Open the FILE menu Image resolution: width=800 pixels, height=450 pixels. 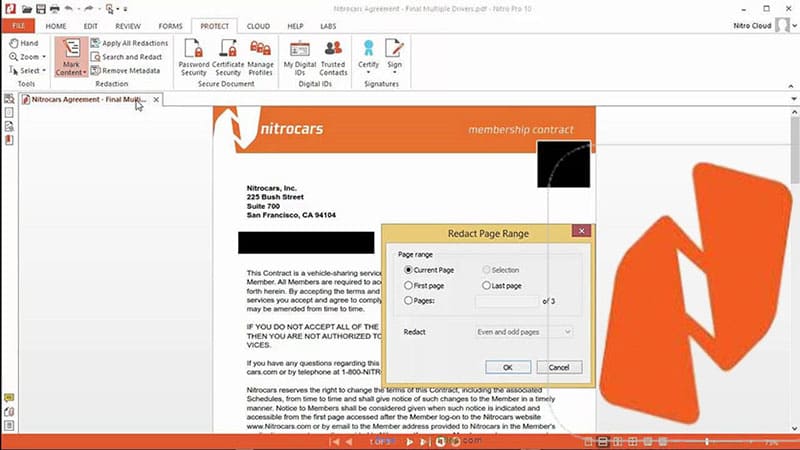coord(18,26)
